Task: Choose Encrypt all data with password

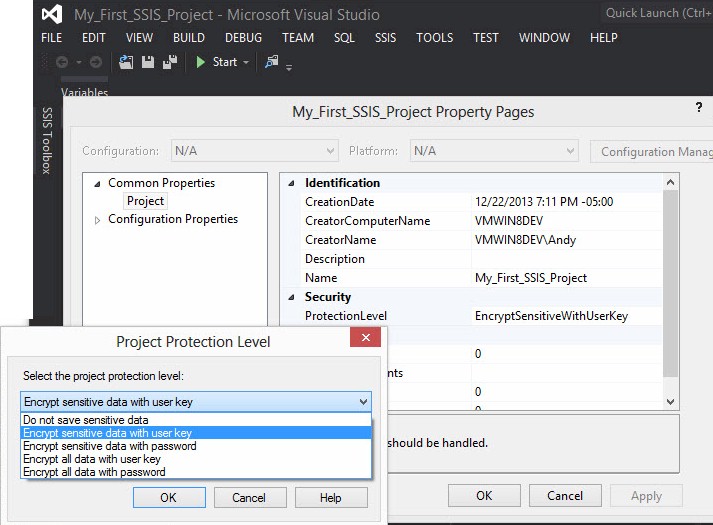Action: (196, 472)
